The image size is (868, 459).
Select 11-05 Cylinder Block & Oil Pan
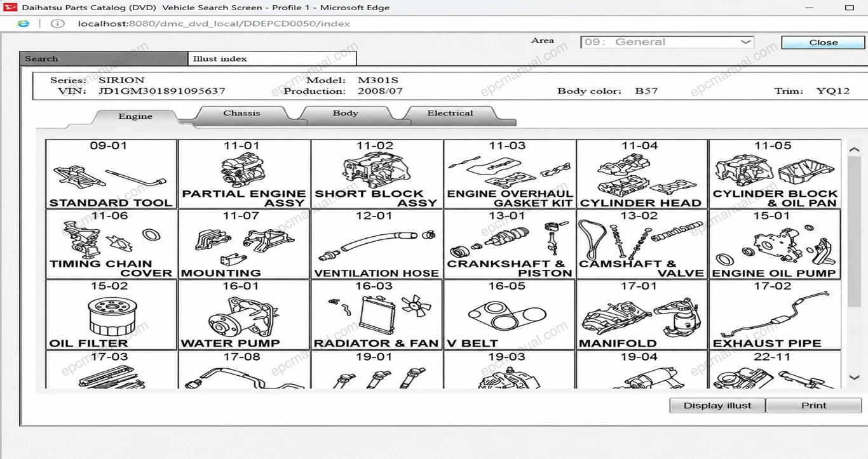tap(775, 175)
